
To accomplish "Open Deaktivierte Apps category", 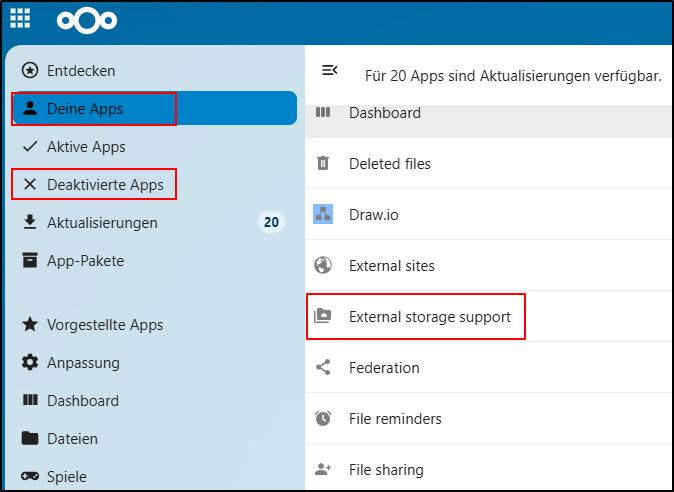I will pyautogui.click(x=104, y=185).
